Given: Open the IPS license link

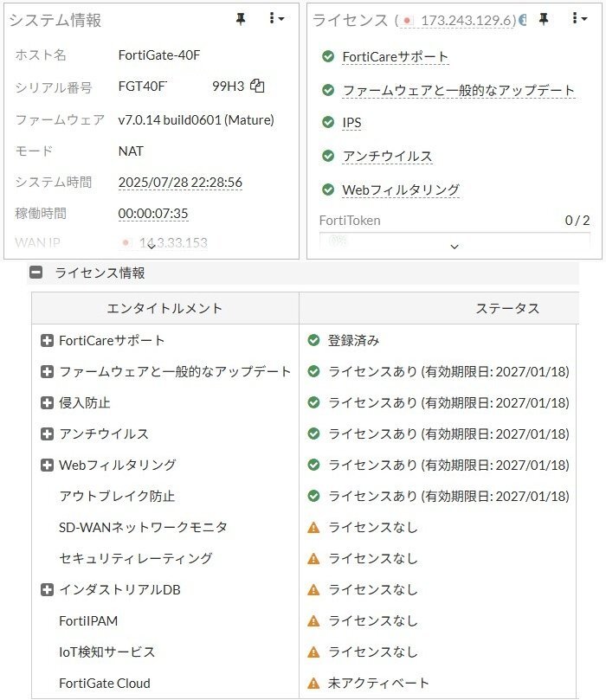Looking at the screenshot, I should click(x=351, y=123).
